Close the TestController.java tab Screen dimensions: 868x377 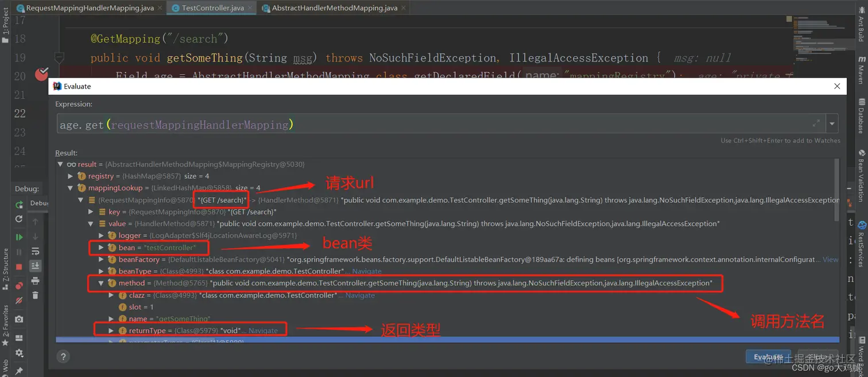(251, 8)
